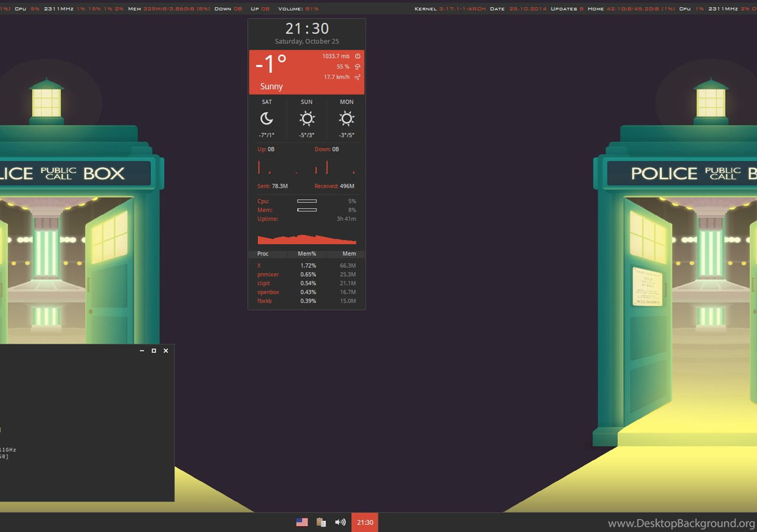The width and height of the screenshot is (757, 532).
Task: Click the -1° current temperature reading
Action: [x=271, y=64]
